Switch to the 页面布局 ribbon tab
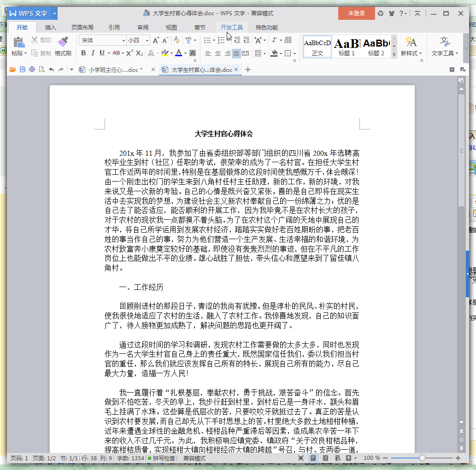The image size is (476, 470). (x=82, y=27)
